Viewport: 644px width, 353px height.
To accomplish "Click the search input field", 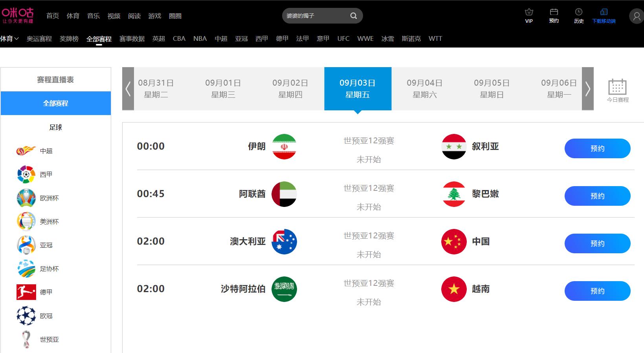I will (x=314, y=16).
